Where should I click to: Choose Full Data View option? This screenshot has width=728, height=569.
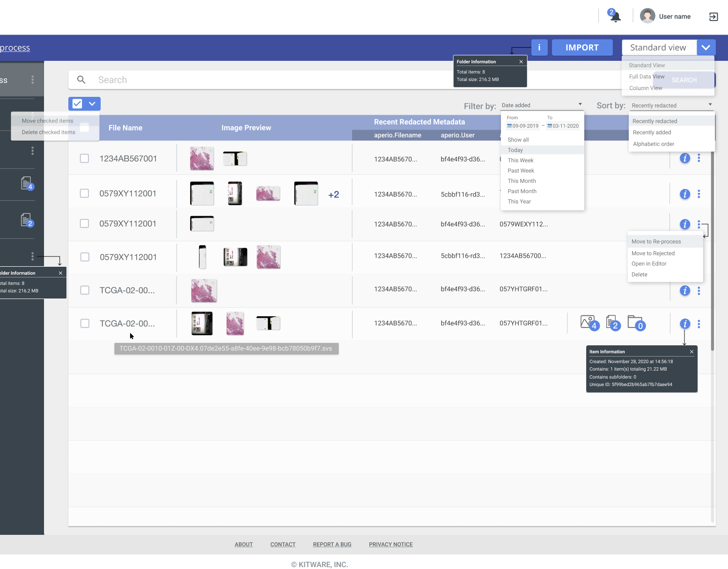[647, 77]
